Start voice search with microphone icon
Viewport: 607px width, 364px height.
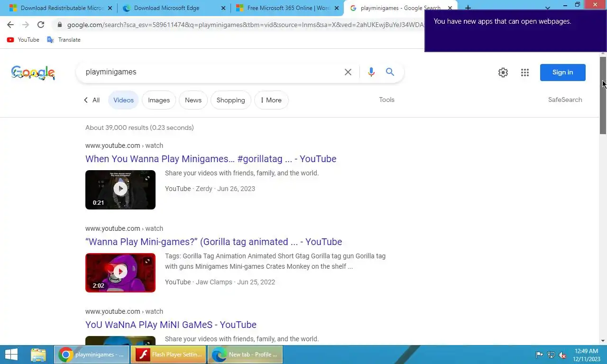click(x=371, y=72)
